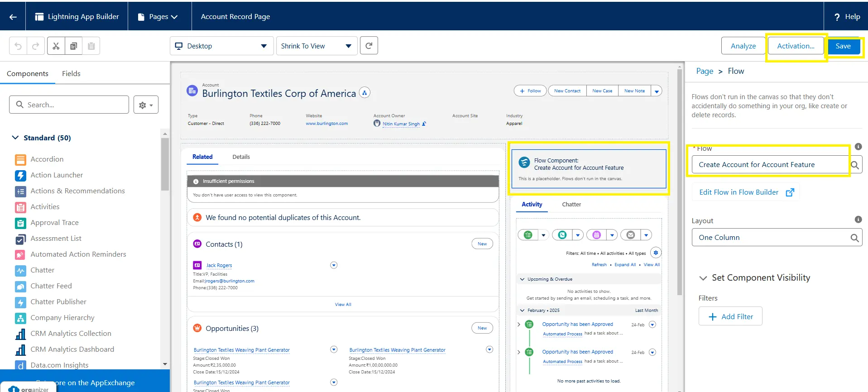Open the Related tab
This screenshot has height=392, width=868.
(202, 157)
